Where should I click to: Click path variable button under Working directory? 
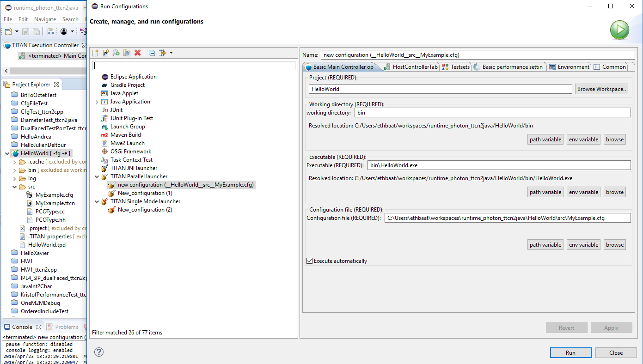(545, 140)
